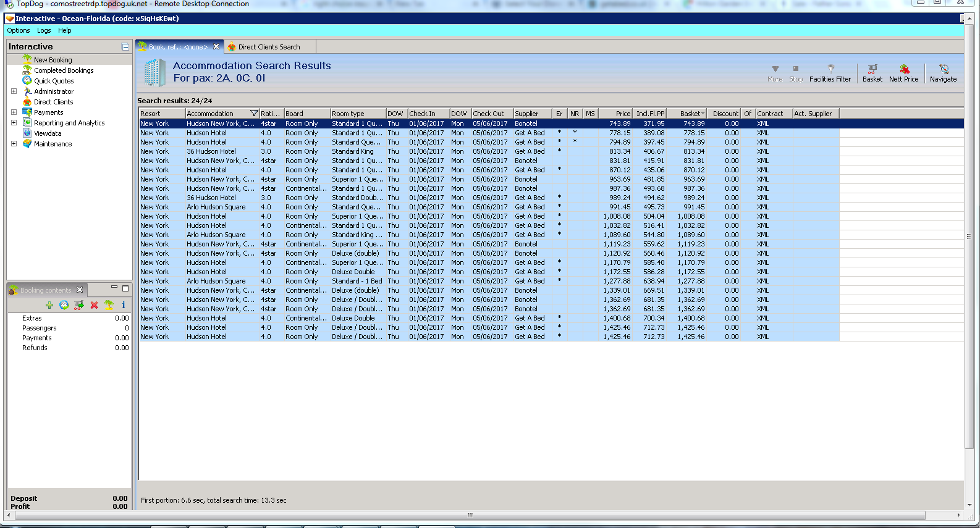
Task: Collapse the Interactive panel with its minimize icon
Action: point(125,47)
